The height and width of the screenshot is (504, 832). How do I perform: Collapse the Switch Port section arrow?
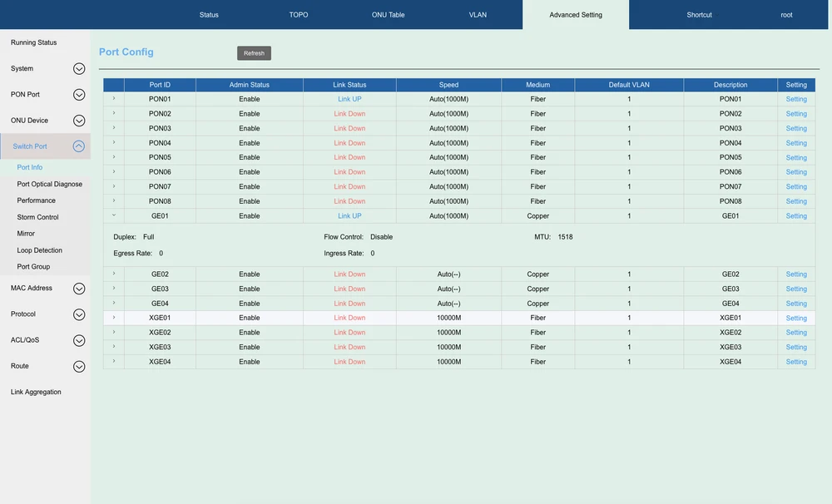(79, 146)
